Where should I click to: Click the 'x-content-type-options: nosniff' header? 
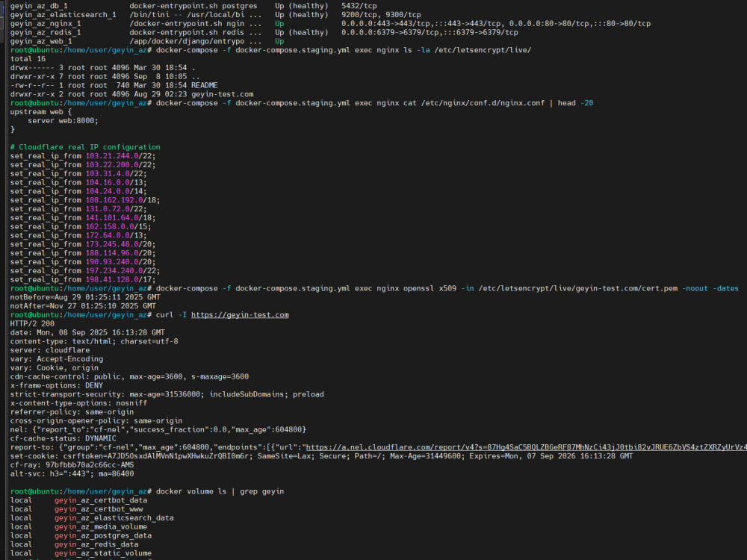click(78, 403)
